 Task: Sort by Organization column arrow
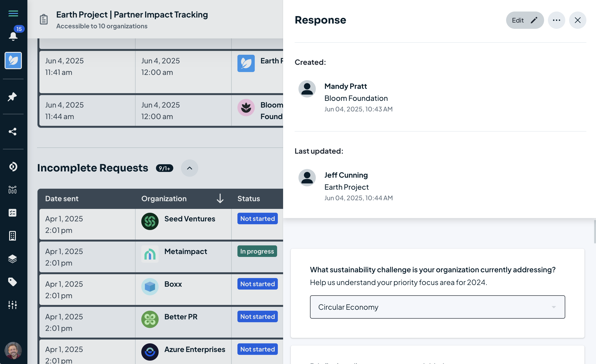click(x=220, y=198)
